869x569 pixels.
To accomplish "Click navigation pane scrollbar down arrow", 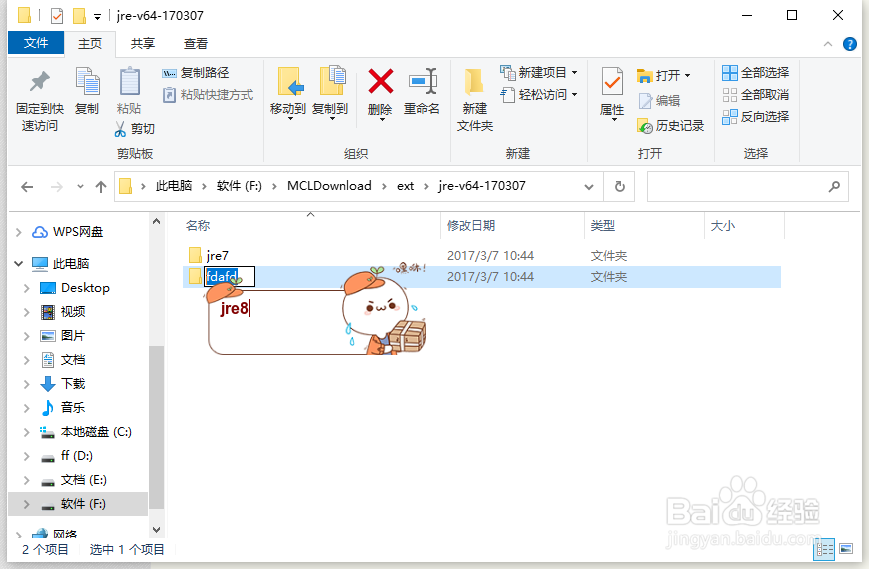I will point(157,530).
